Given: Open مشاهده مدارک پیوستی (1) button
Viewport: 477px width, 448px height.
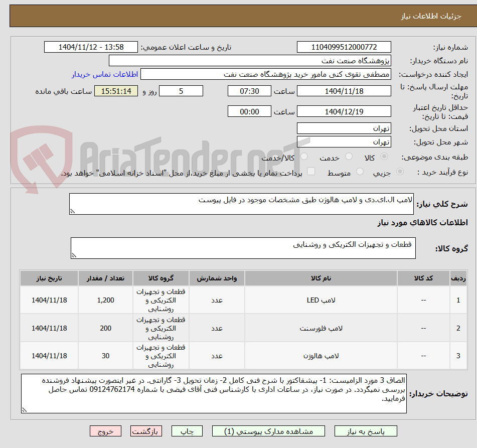Looking at the screenshot, I should point(268,431).
